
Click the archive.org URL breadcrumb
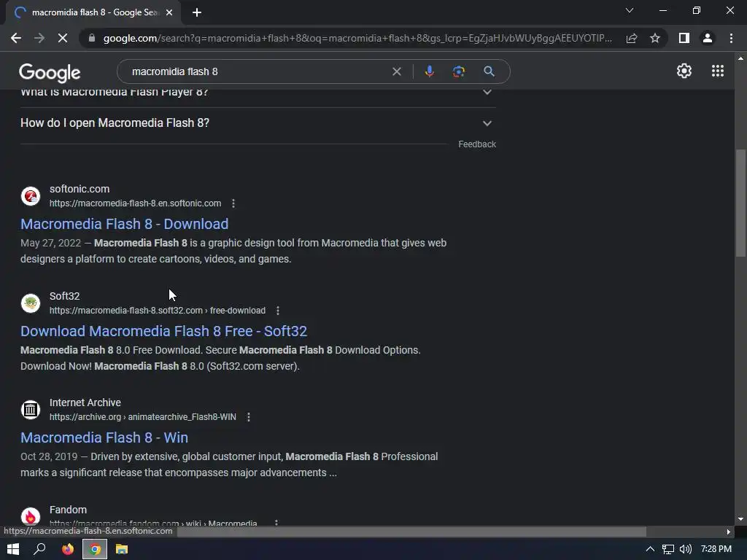pos(142,417)
